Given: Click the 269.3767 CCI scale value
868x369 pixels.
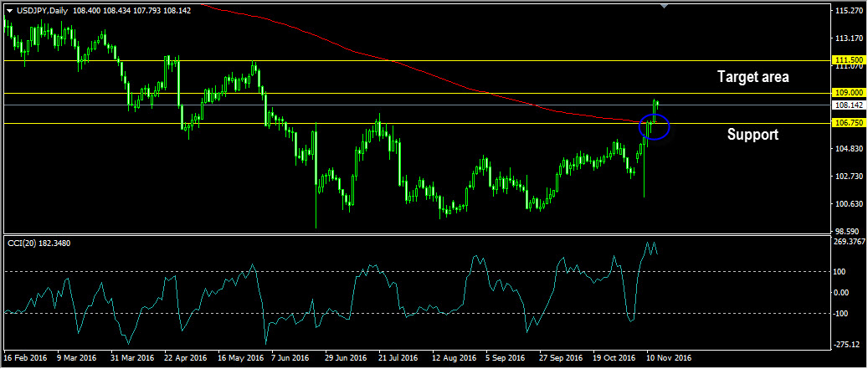Looking at the screenshot, I should pos(850,242).
